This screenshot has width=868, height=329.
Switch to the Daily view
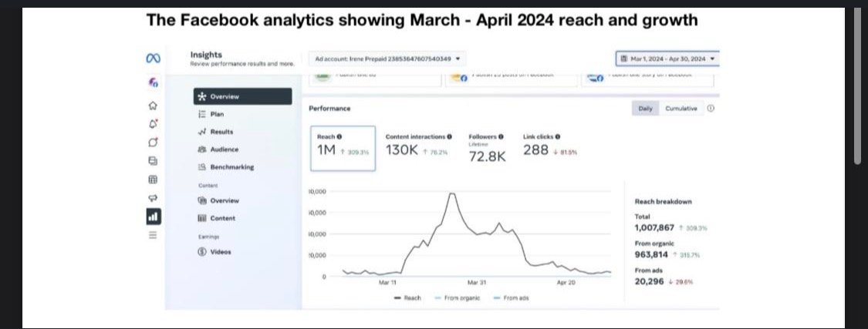tap(646, 109)
